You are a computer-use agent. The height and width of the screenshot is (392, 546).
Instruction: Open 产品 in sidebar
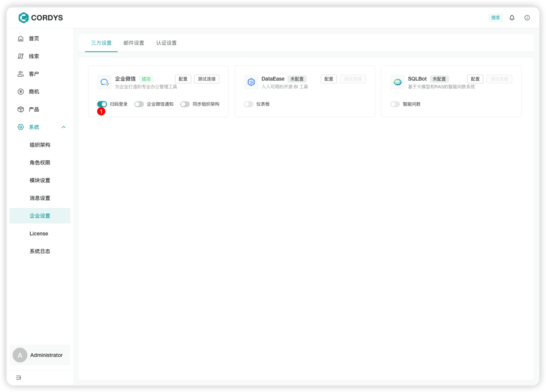tap(40, 110)
